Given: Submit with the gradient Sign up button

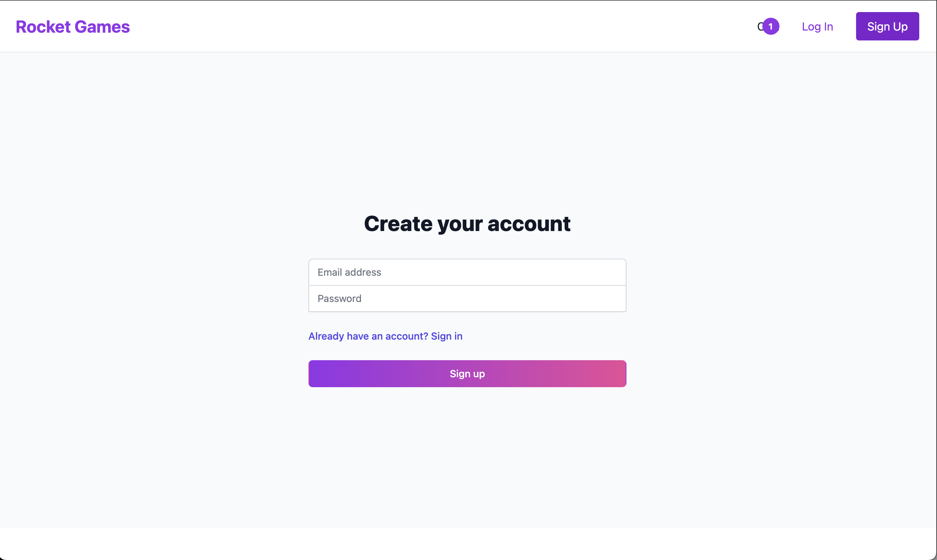Looking at the screenshot, I should click(x=467, y=374).
